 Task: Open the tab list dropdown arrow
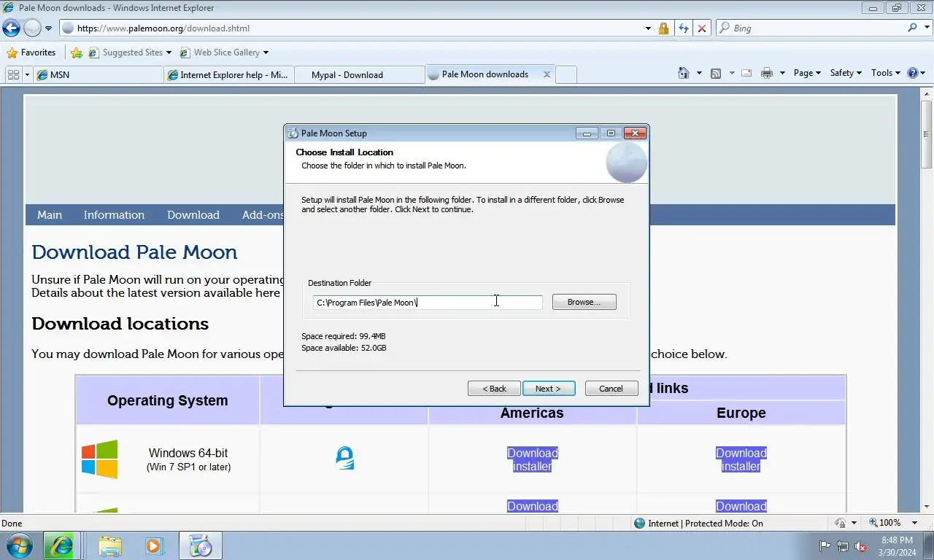28,74
